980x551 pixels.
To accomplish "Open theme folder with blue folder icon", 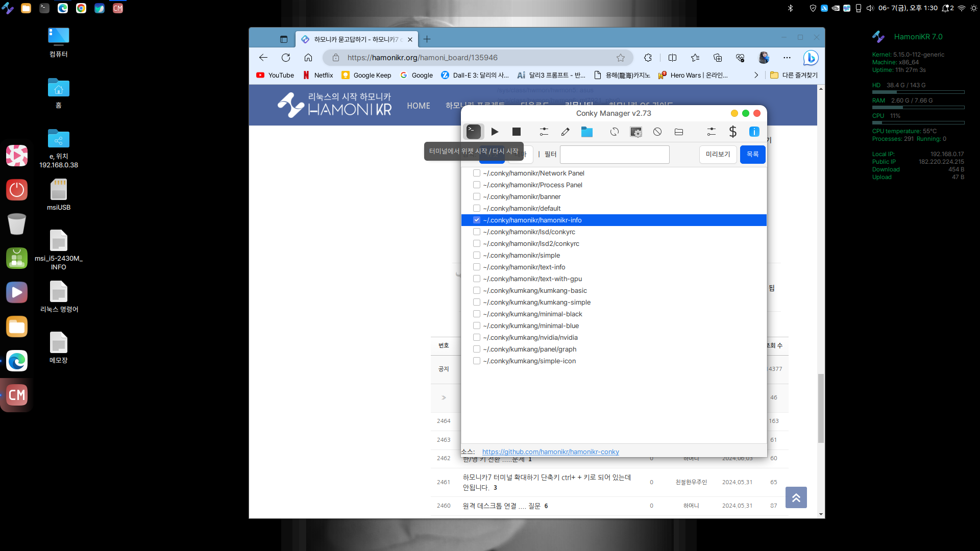I will (x=587, y=132).
